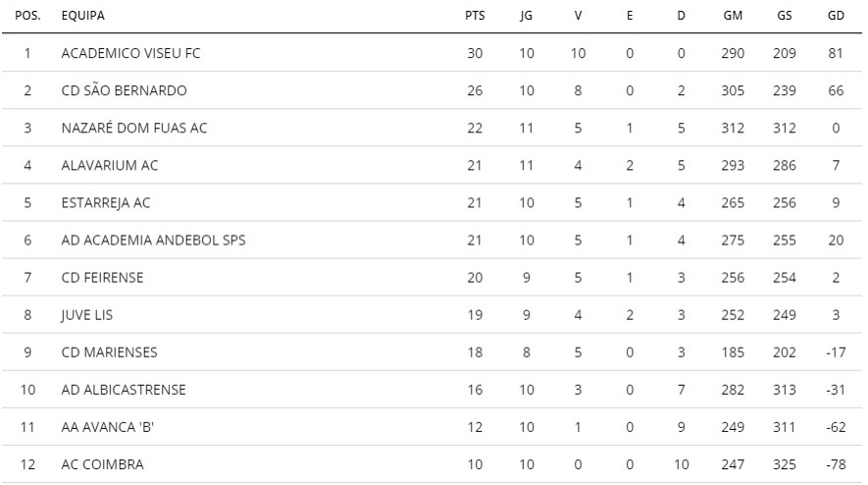Click the V wins column header

(x=578, y=16)
